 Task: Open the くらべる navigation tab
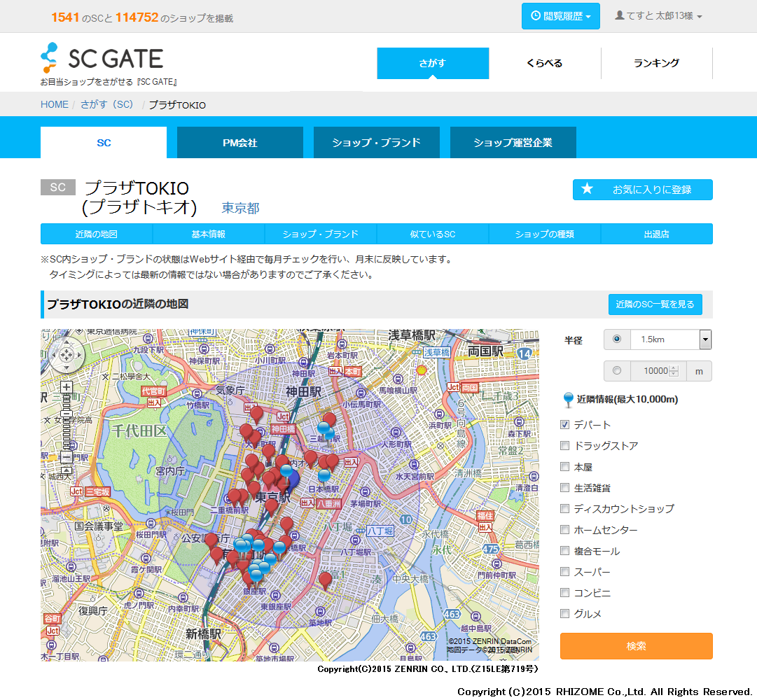[x=545, y=63]
